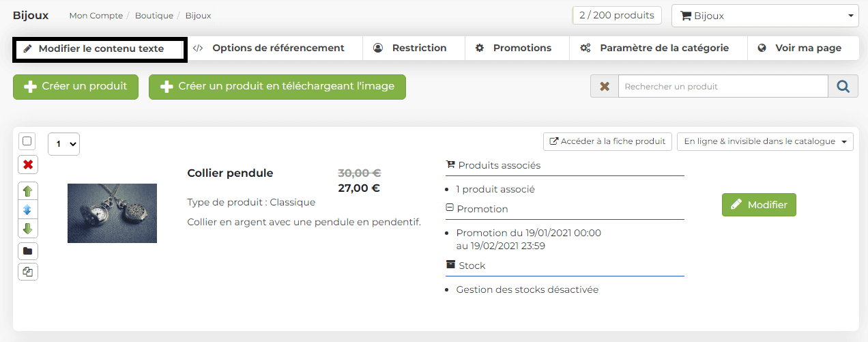868x342 pixels.
Task: Move product down with green arrow
Action: 28,228
